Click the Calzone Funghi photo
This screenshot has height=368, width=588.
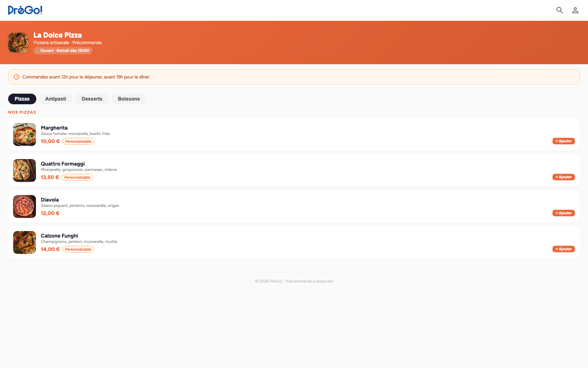[24, 242]
